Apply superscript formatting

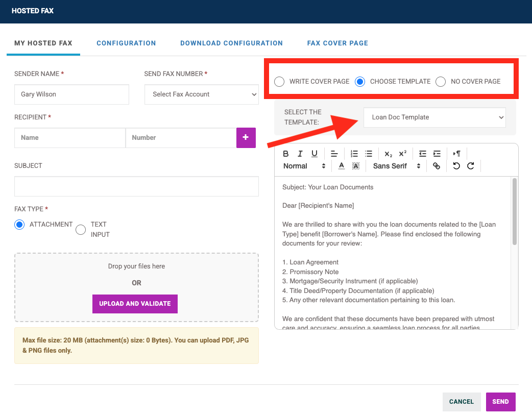click(x=403, y=154)
